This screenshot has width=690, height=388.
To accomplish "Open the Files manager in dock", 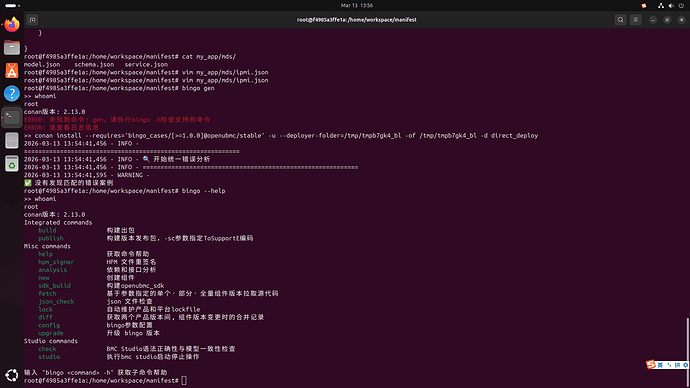I will pyautogui.click(x=12, y=48).
